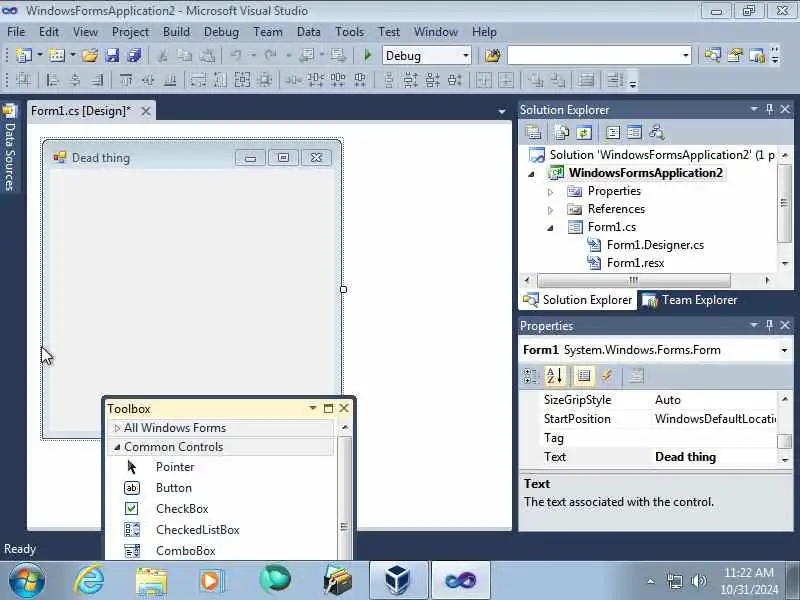Click the Solution Explorer horizontal scrollbar thumb

(x=634, y=280)
